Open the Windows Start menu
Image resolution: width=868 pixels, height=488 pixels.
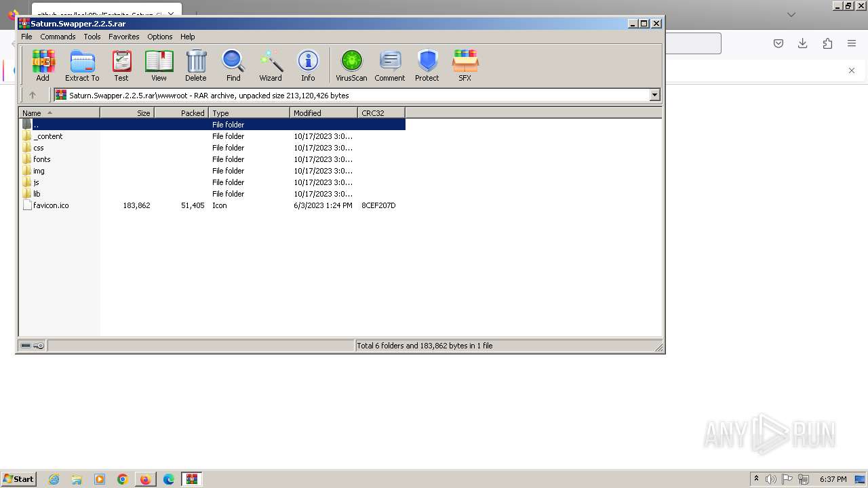18,479
